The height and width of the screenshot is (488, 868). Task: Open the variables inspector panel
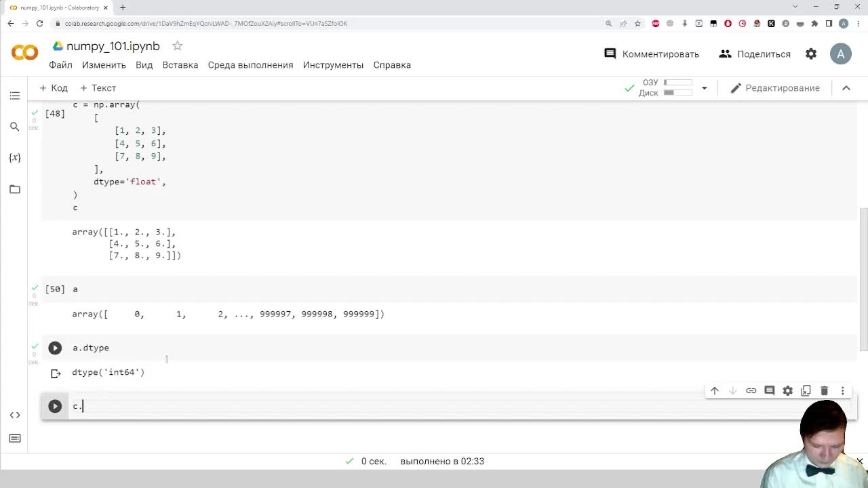click(x=15, y=157)
